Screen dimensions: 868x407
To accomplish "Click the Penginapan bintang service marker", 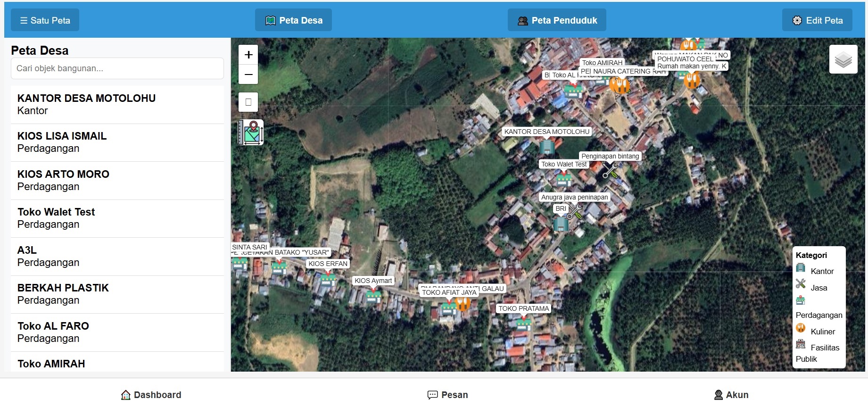I will click(x=610, y=170).
